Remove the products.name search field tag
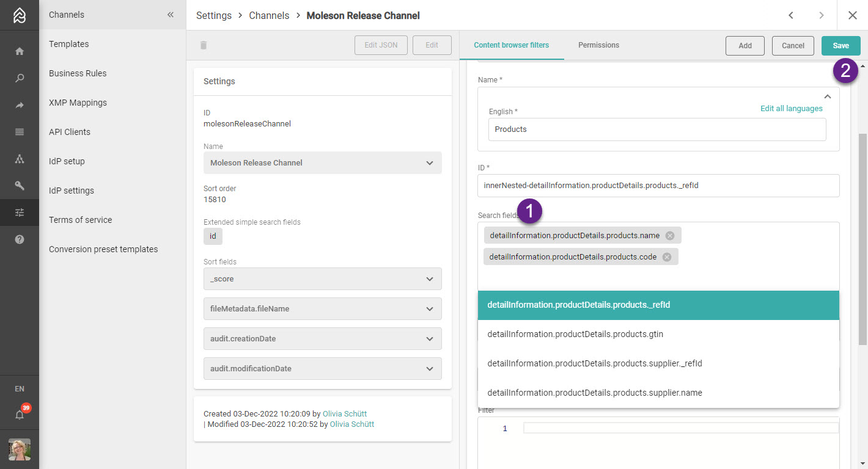The height and width of the screenshot is (469, 868). tap(670, 236)
